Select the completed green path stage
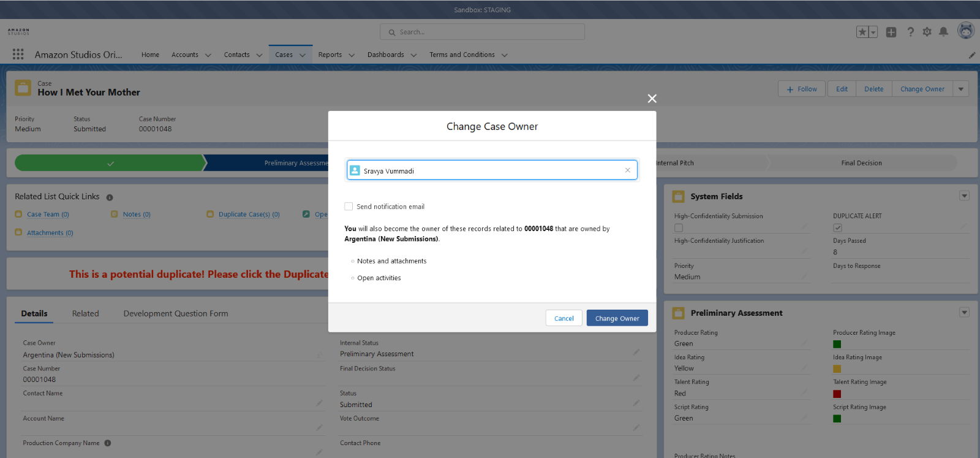Image resolution: width=980 pixels, height=458 pixels. pyautogui.click(x=110, y=163)
